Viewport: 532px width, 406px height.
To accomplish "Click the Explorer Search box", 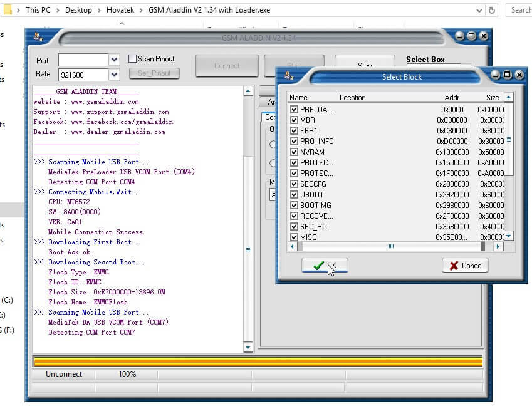I will [x=519, y=10].
